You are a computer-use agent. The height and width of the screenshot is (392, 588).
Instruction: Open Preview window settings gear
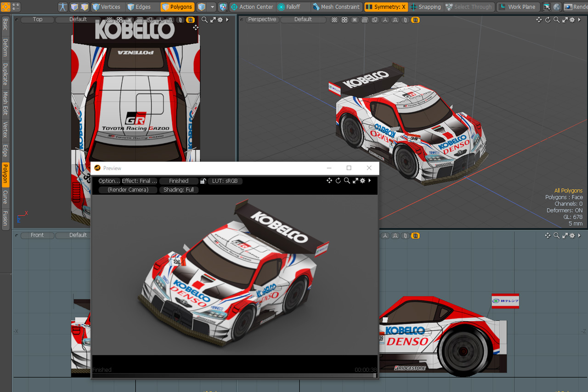[362, 181]
